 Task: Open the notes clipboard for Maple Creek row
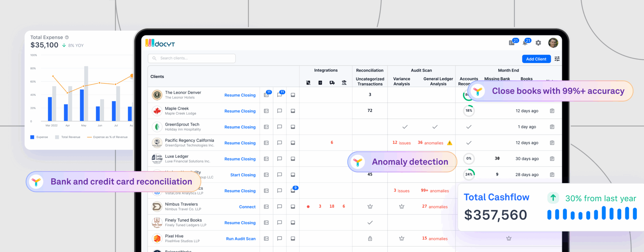[x=552, y=111]
